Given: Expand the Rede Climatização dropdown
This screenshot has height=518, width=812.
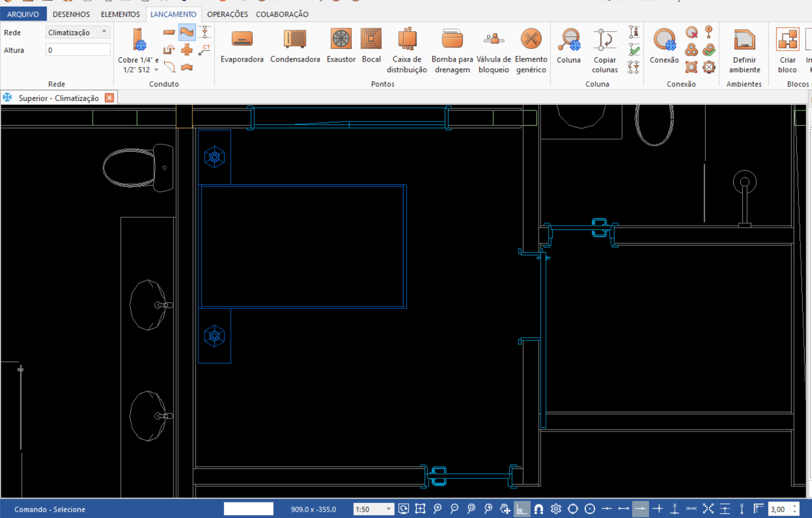Looking at the screenshot, I should coord(78,32).
